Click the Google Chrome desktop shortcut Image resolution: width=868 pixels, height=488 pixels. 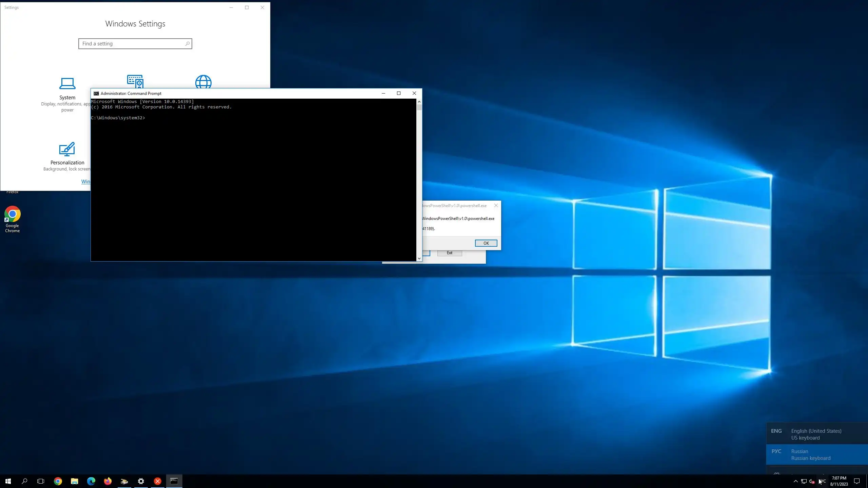[x=12, y=219]
